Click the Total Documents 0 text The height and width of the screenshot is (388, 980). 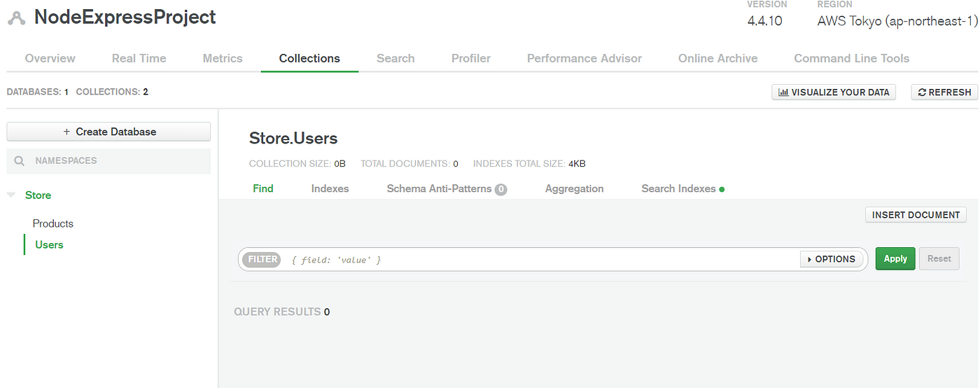coord(409,164)
